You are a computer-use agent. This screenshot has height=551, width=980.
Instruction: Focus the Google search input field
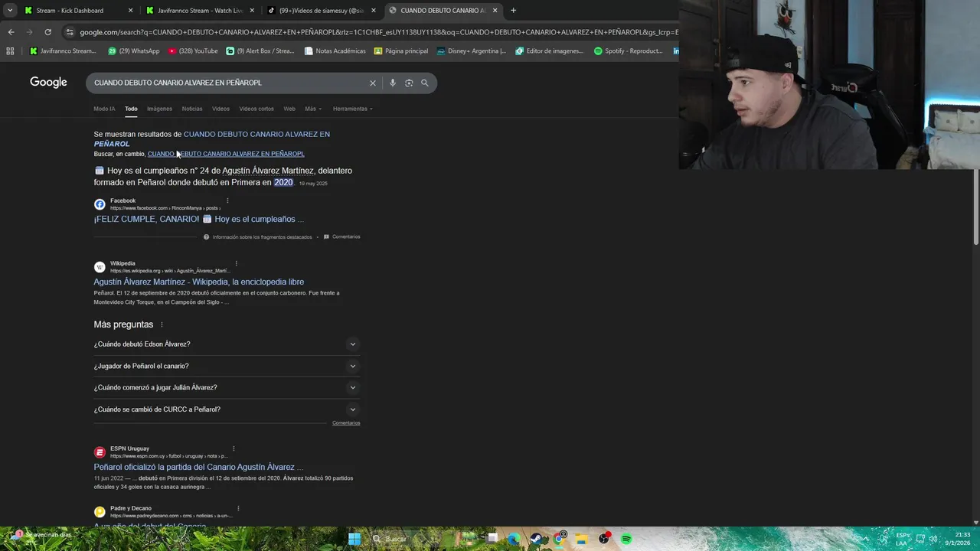pyautogui.click(x=227, y=83)
